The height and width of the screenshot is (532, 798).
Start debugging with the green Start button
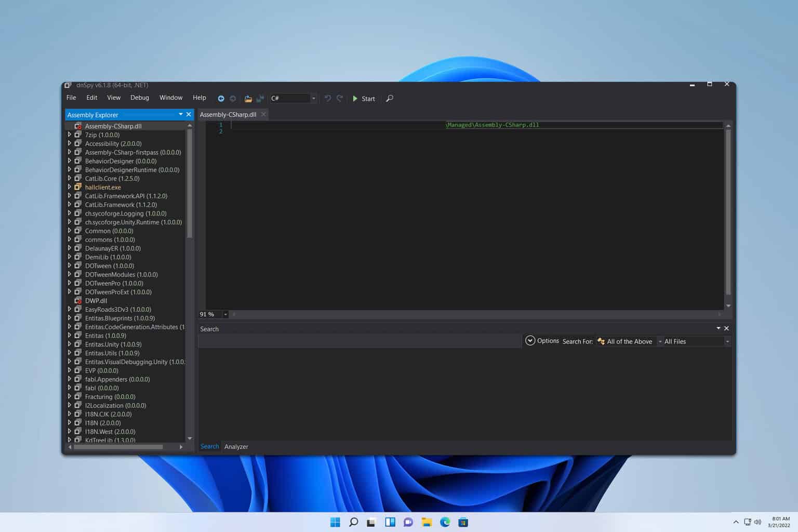click(x=364, y=99)
